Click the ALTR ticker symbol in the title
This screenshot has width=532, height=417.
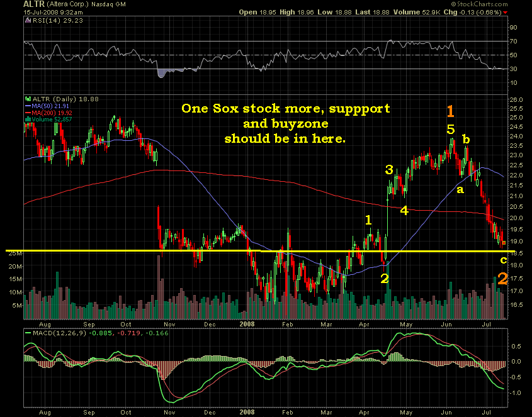[34, 4]
